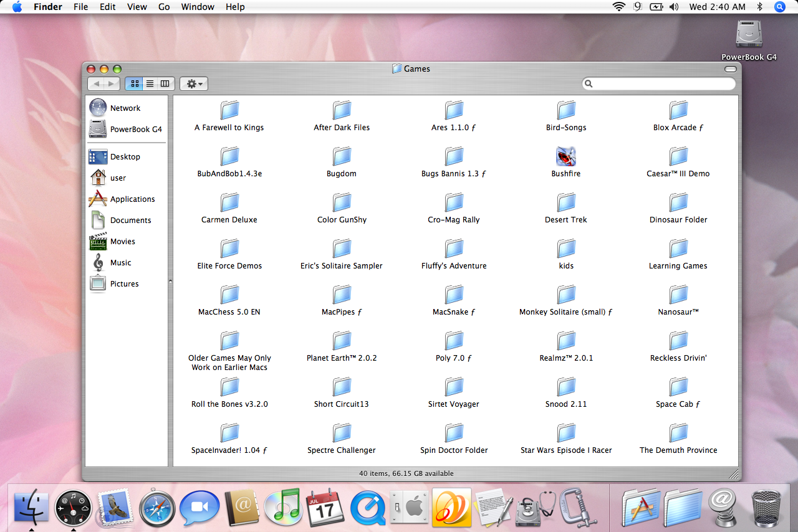Select the Star Wars Episode I Racer folder
Image resolution: width=798 pixels, height=532 pixels.
[x=566, y=433]
